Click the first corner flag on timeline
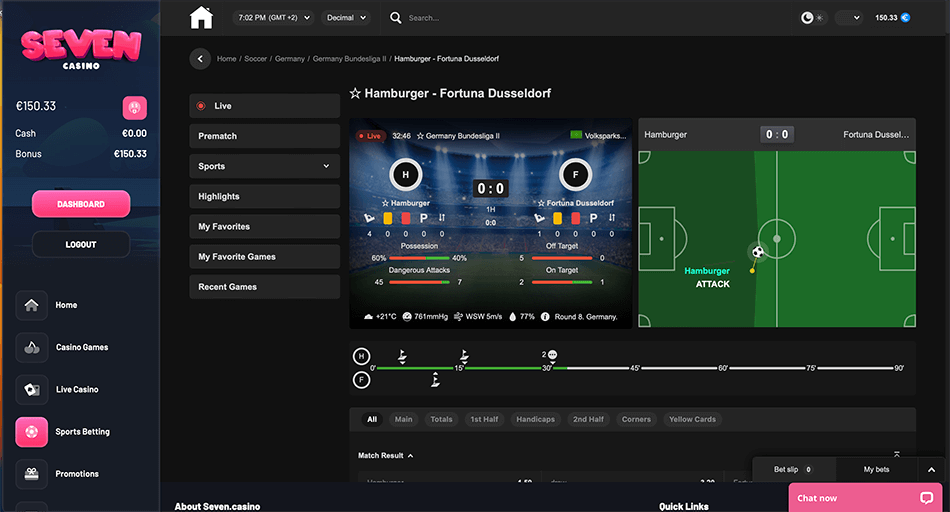The image size is (950, 512). (402, 356)
